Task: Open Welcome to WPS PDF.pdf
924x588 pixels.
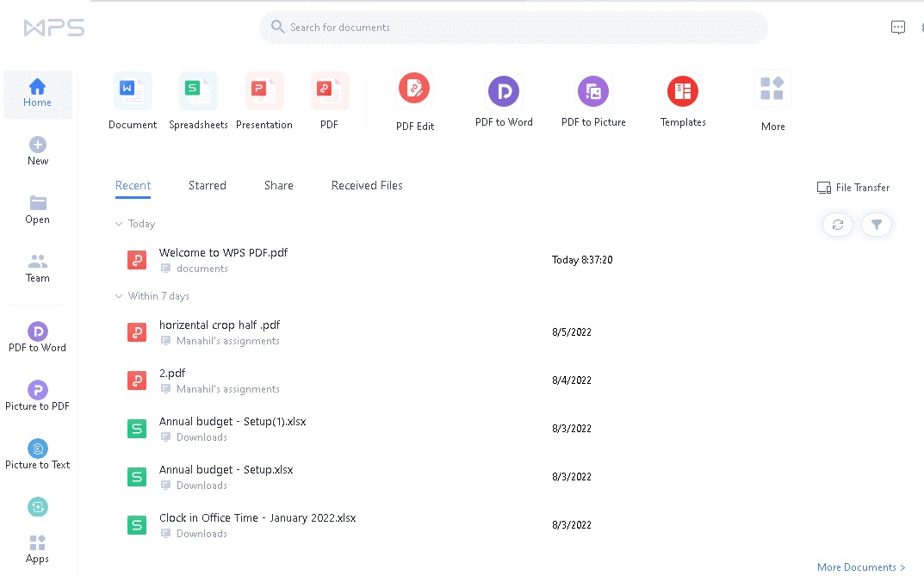Action: 223,253
